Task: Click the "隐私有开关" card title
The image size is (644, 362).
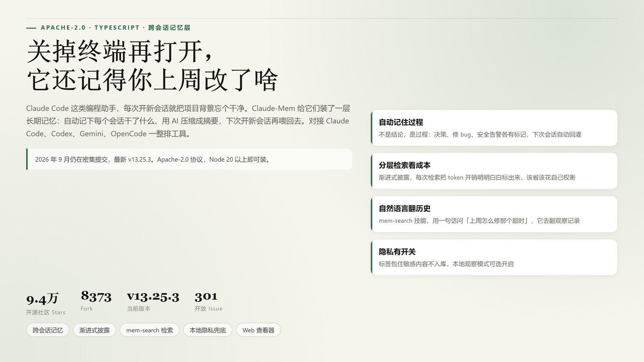Action: pos(397,252)
